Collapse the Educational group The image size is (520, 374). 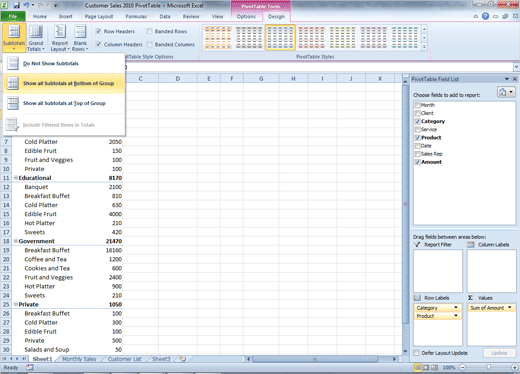click(x=16, y=178)
